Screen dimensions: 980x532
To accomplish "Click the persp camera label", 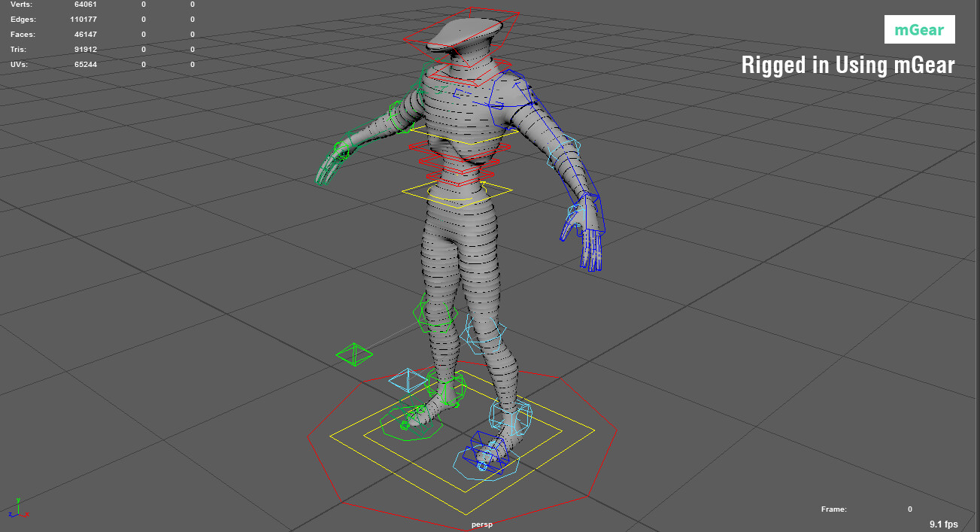I will [482, 524].
